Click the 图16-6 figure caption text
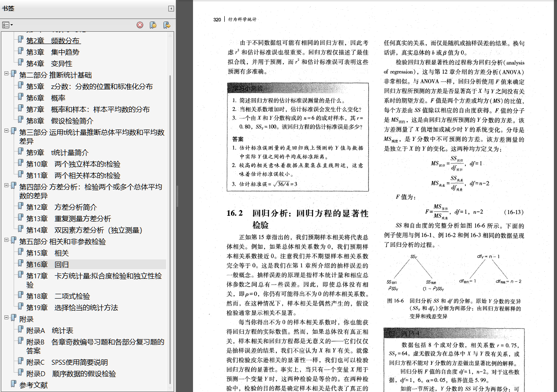This screenshot has height=392, width=557. click(x=454, y=308)
